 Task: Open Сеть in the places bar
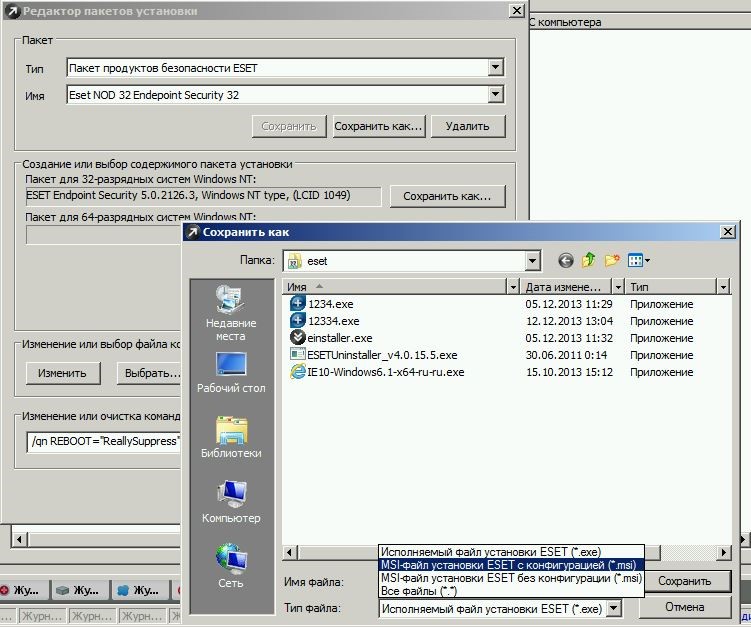[231, 566]
